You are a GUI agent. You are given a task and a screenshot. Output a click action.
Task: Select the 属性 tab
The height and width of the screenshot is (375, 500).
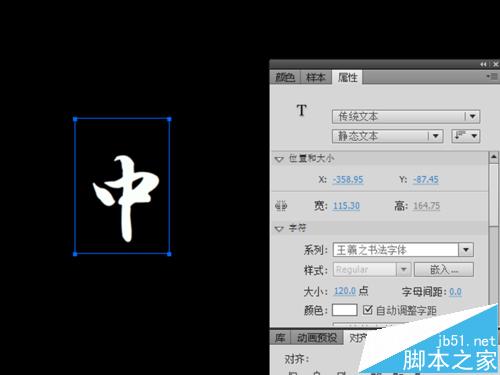pyautogui.click(x=347, y=78)
